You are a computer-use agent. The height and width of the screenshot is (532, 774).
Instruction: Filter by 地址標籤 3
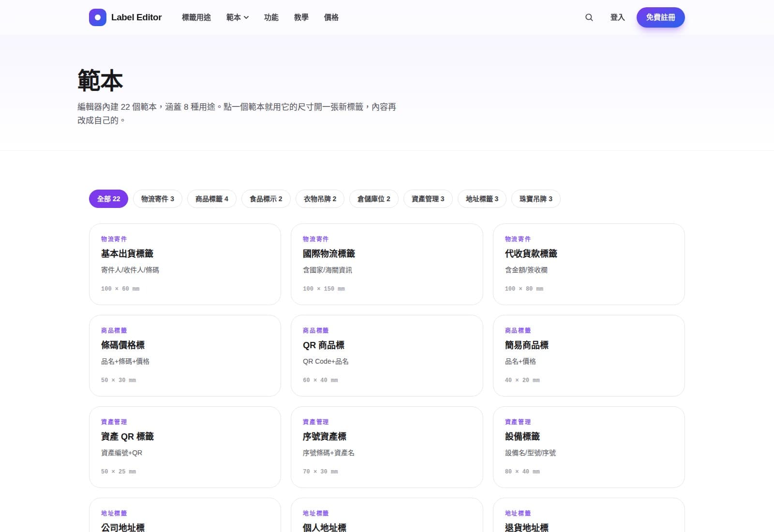point(482,199)
